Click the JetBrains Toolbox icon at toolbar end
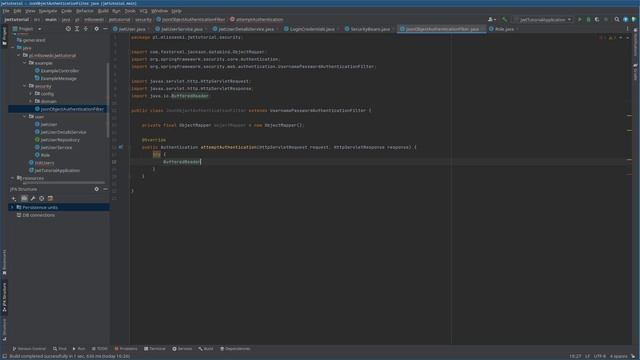This screenshot has width=640, height=360. [x=634, y=19]
